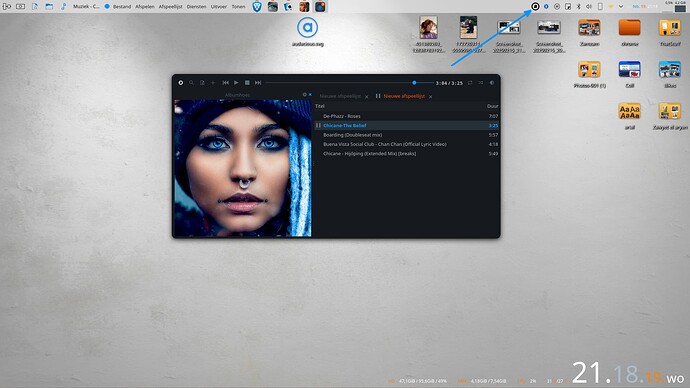
Task: Open the Uitvoer menu
Action: click(219, 7)
